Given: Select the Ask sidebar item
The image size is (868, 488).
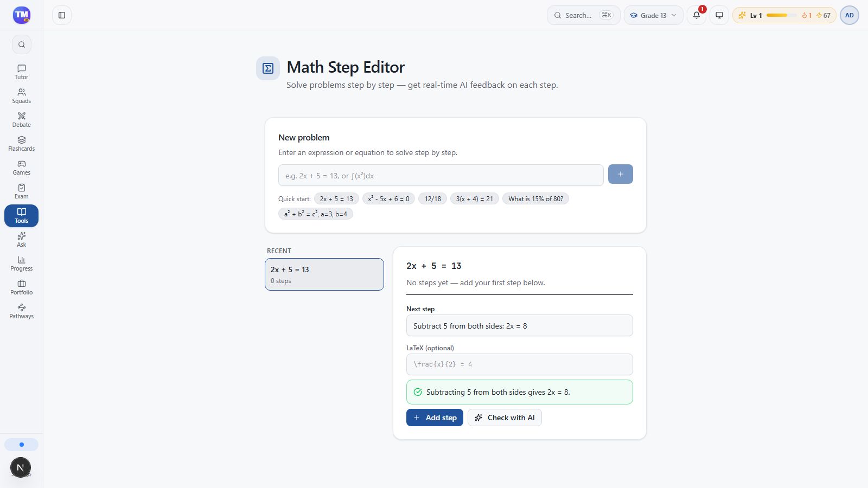Looking at the screenshot, I should click(x=21, y=240).
